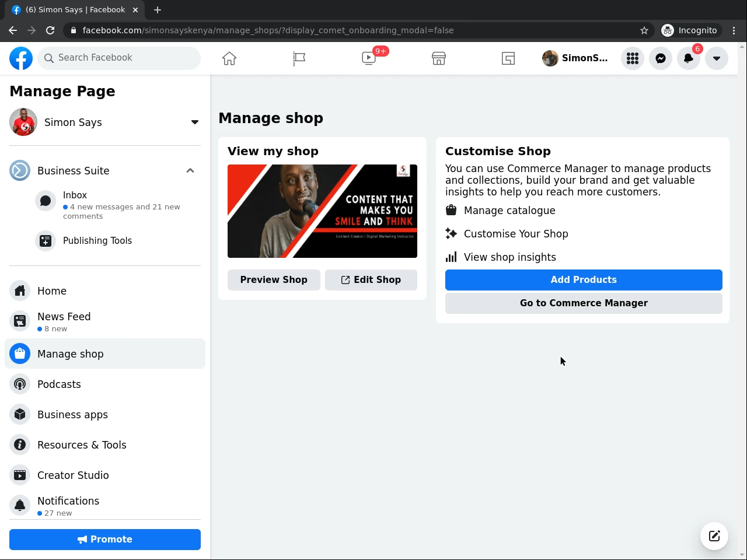Viewport: 747px width, 560px height.
Task: Open the Messenger icon
Action: (x=661, y=58)
